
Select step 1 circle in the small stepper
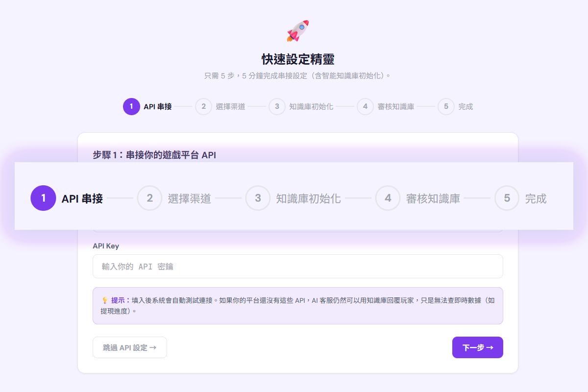[x=131, y=107]
